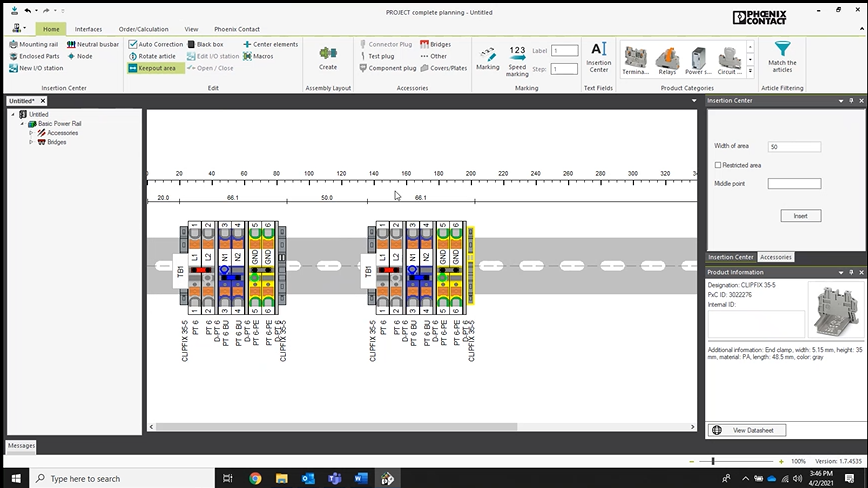The width and height of the screenshot is (868, 488).
Task: Add a Node element
Action: tap(80, 56)
